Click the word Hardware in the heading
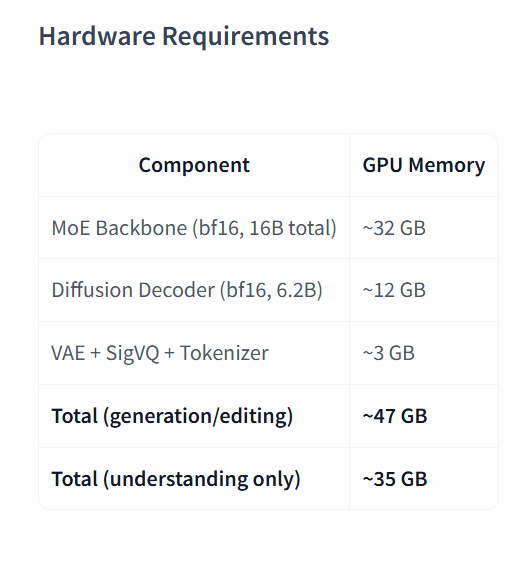Image resolution: width=529 pixels, height=561 pixels. (97, 36)
